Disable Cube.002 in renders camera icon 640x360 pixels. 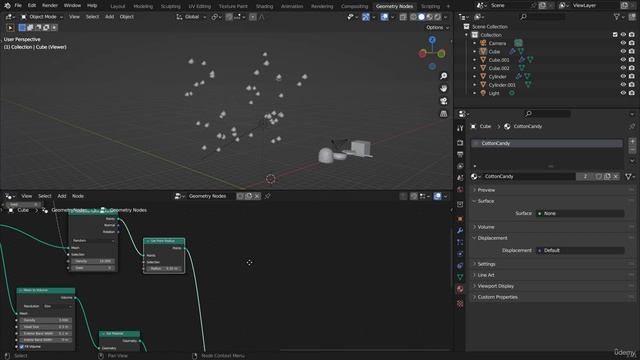(x=632, y=68)
